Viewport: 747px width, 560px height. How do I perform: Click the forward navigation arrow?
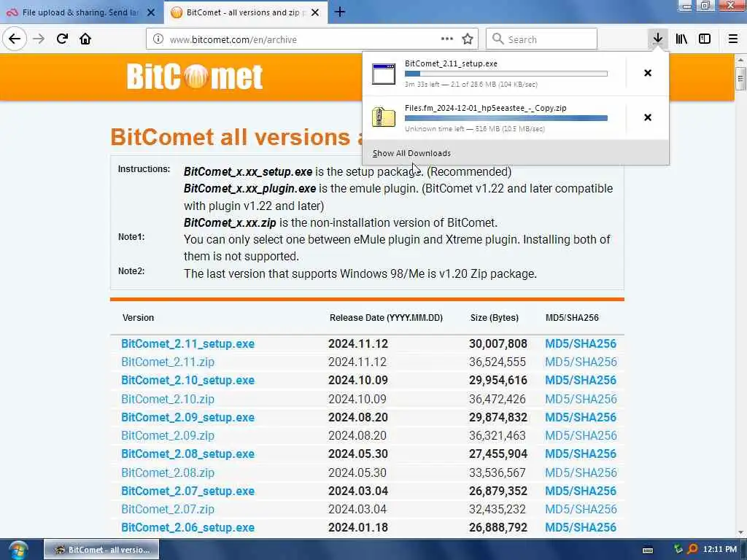click(39, 39)
